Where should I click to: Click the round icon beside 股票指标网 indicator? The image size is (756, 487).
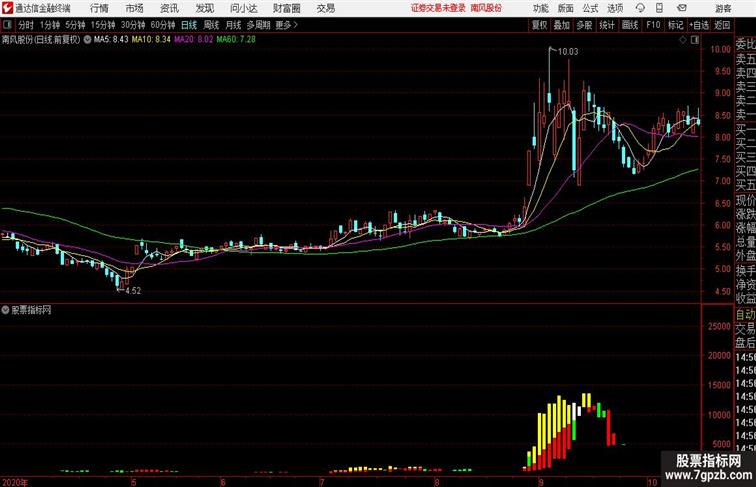5,310
